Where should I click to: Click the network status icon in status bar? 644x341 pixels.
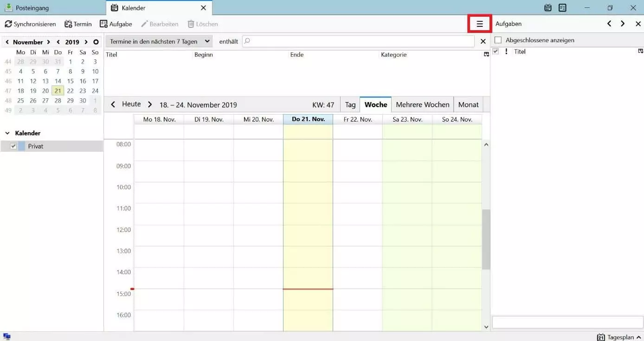[6, 337]
